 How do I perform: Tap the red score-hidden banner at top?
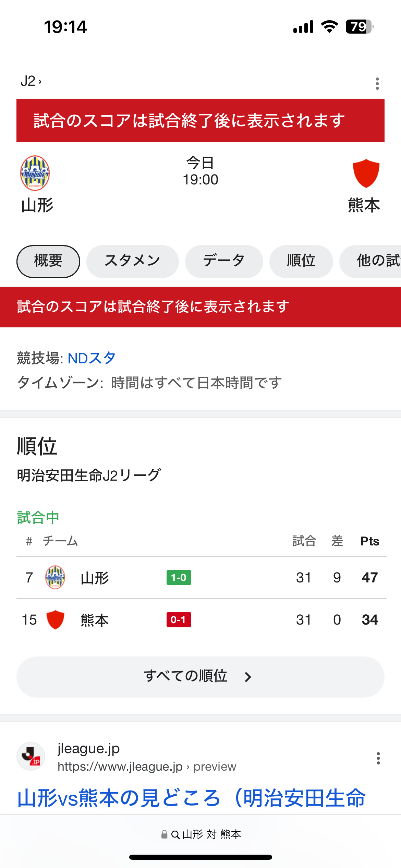(x=200, y=121)
